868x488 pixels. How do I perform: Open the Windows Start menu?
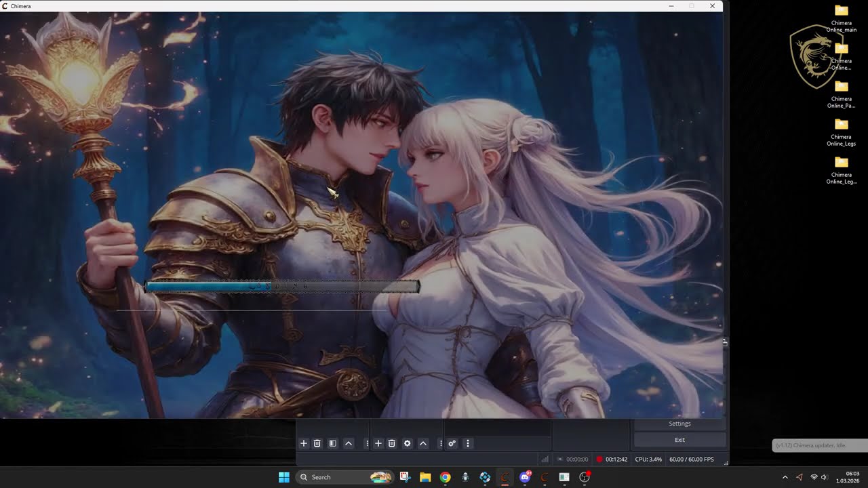[284, 477]
